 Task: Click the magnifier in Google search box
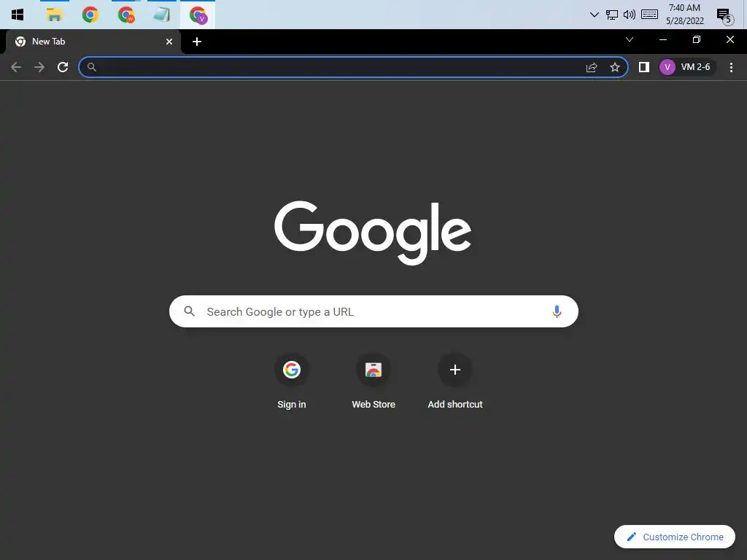[x=189, y=311]
